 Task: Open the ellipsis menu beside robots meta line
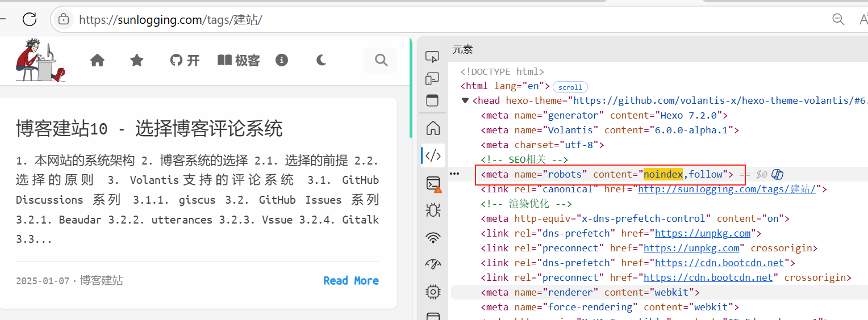[454, 174]
